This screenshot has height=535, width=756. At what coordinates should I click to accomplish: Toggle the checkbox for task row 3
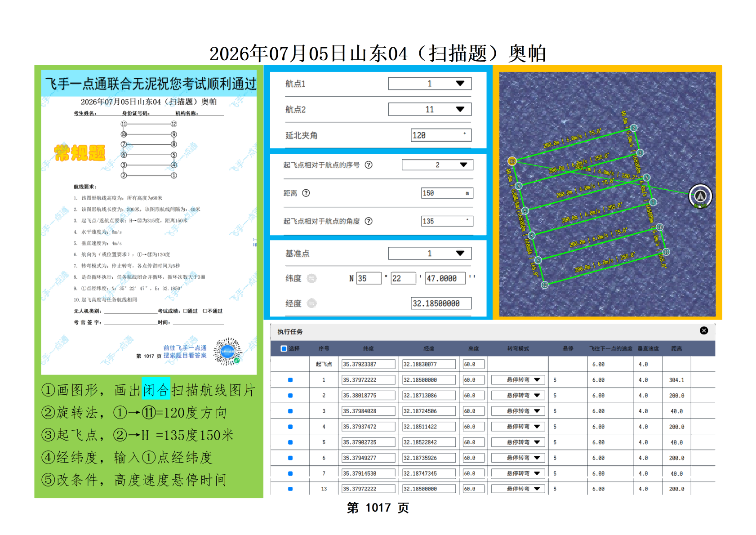pos(290,411)
